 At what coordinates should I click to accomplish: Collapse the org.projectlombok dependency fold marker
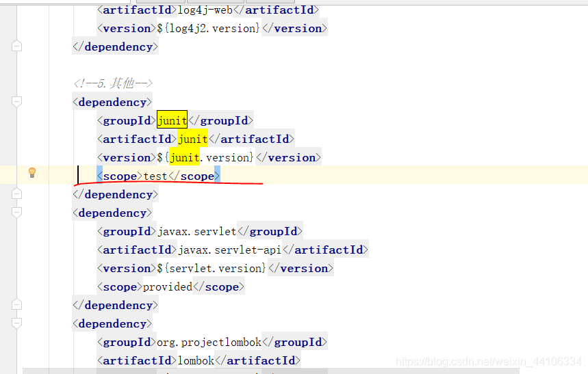[16, 323]
